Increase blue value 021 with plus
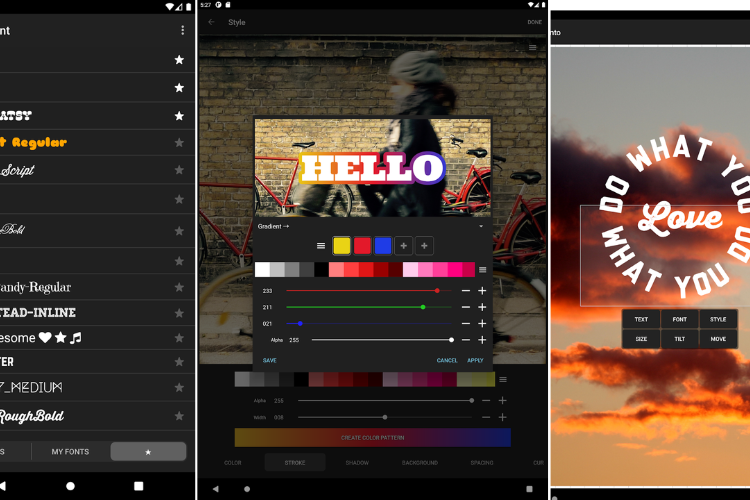The height and width of the screenshot is (500, 750). [482, 324]
